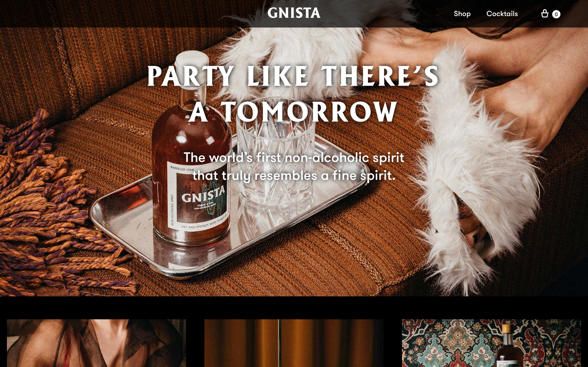
Task: Open the Shop menu item
Action: pos(462,14)
